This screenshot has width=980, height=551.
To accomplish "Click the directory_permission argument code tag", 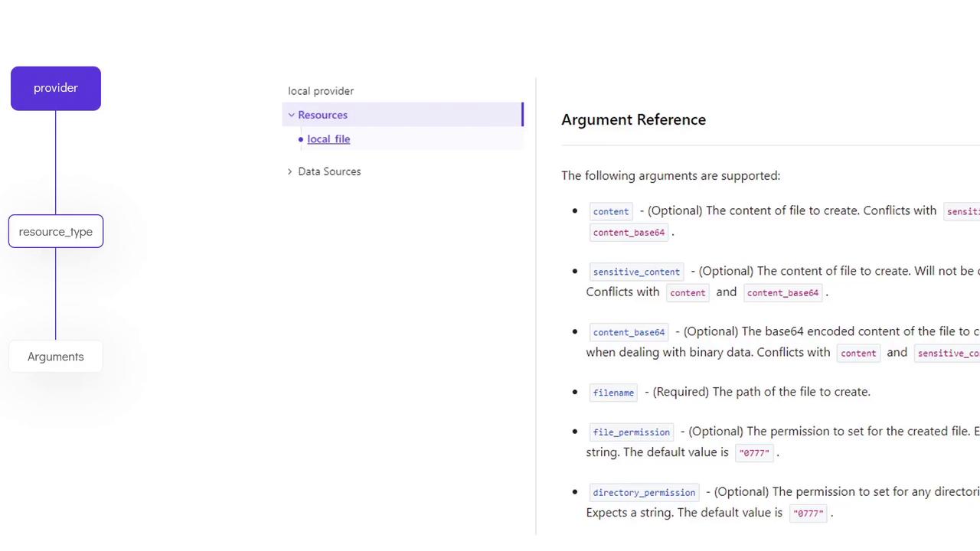I will click(644, 492).
